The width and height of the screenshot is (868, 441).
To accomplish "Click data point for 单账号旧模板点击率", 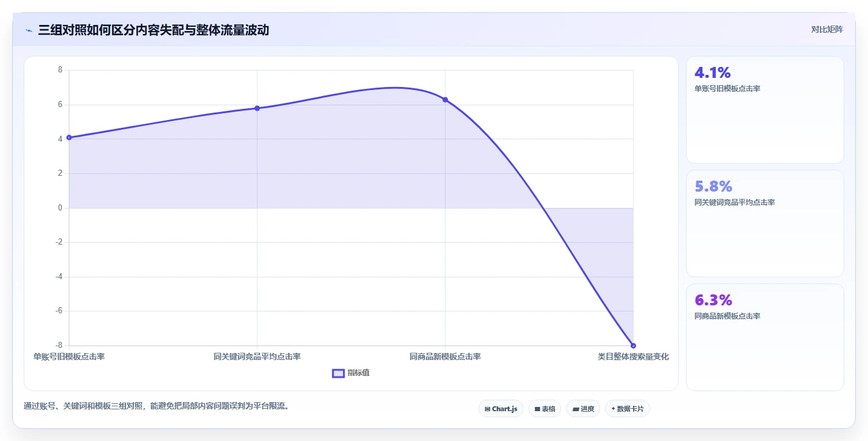I will 69,137.
